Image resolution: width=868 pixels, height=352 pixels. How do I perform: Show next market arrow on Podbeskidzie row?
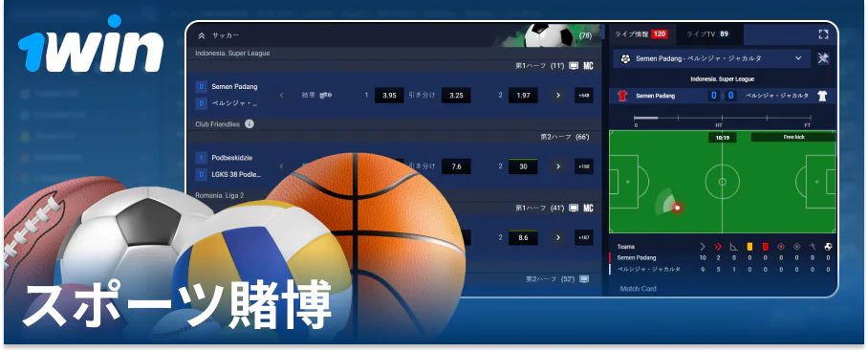[558, 166]
